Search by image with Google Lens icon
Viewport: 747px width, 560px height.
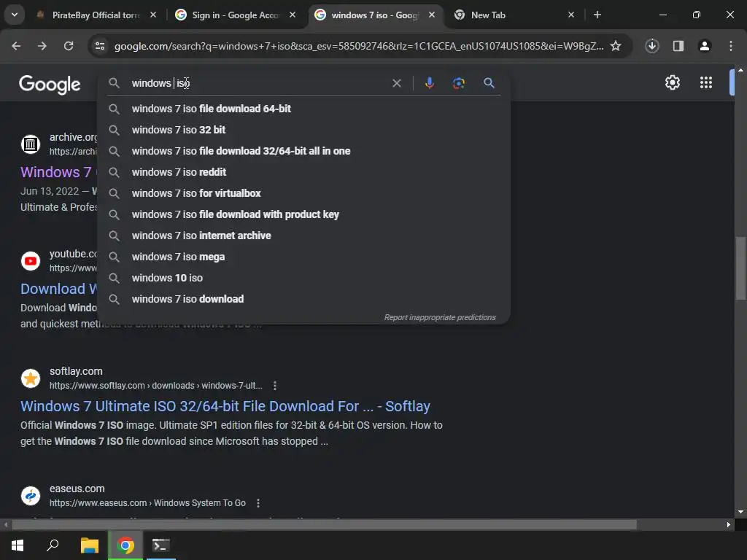(458, 83)
